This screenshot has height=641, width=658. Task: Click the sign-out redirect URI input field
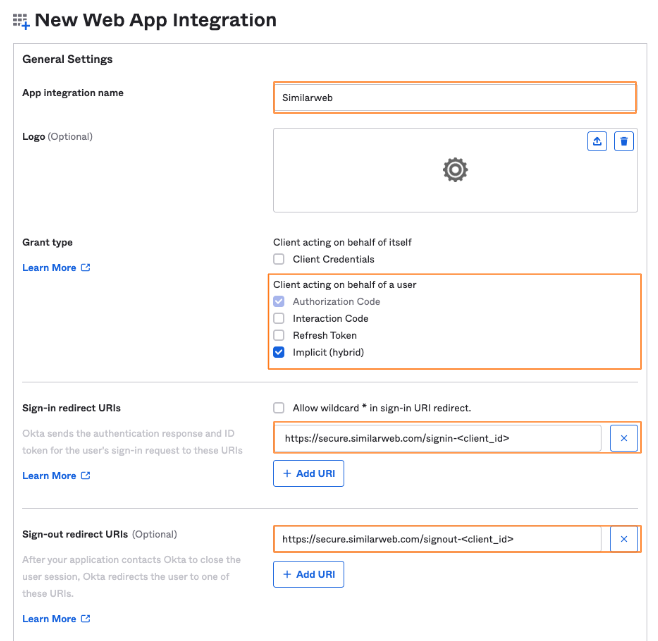tap(438, 539)
